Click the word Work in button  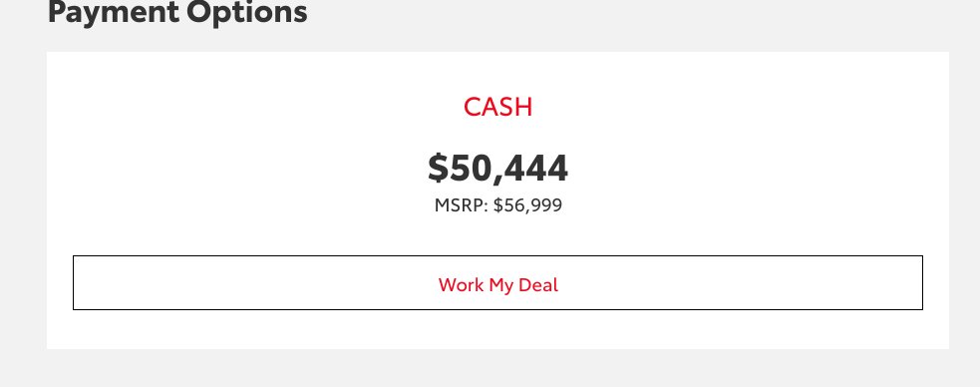[462, 285]
